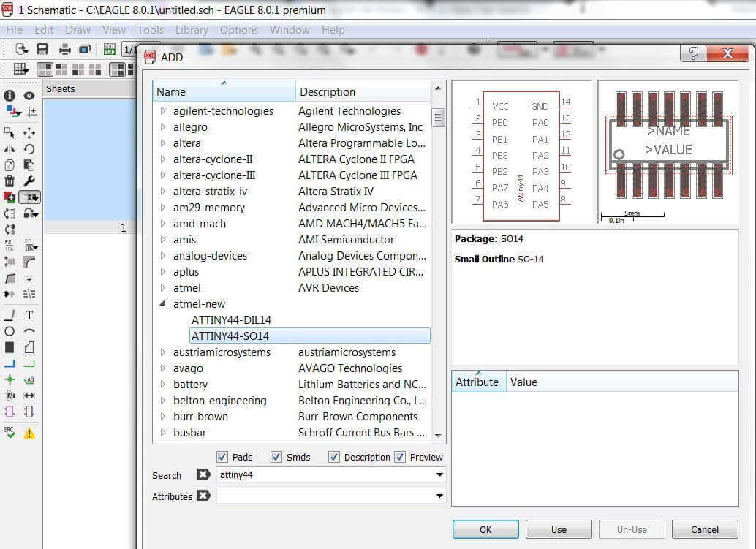Viewport: 756px width, 549px height.
Task: Expand the allegro library
Action: (162, 126)
